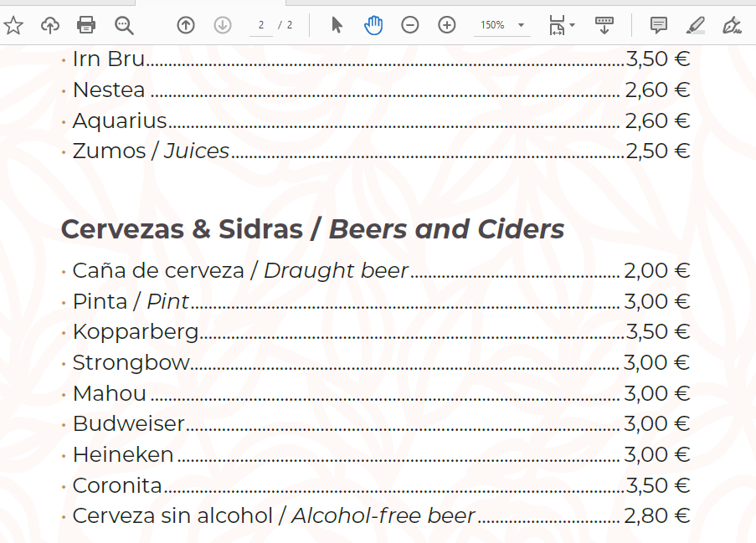This screenshot has width=756, height=543.
Task: Activate the hand pan tool
Action: click(373, 25)
